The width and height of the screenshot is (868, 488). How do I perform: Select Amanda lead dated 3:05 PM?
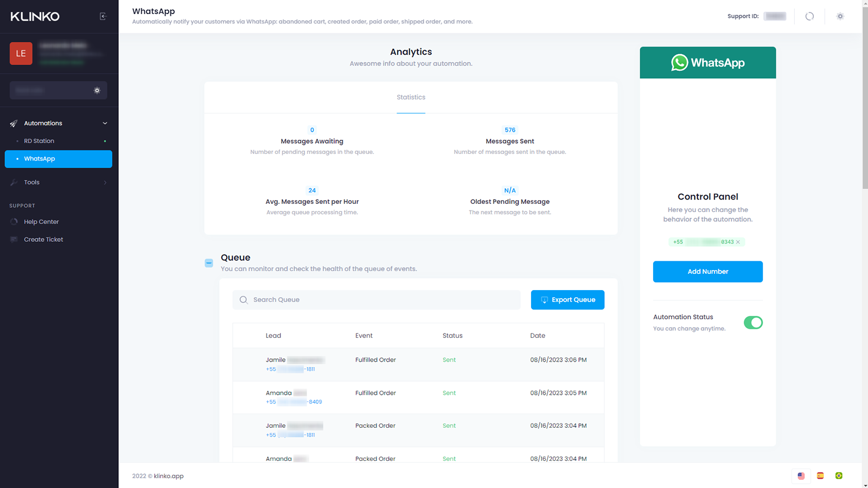tap(286, 393)
